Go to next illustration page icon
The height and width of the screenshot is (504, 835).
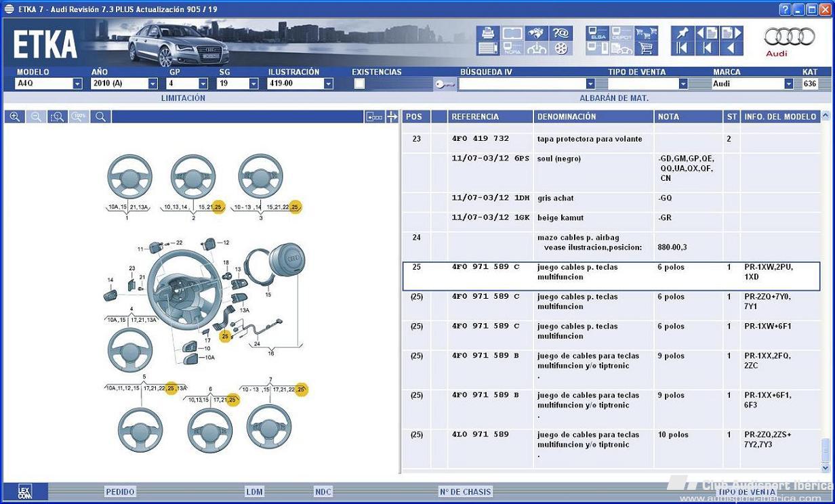[x=731, y=33]
